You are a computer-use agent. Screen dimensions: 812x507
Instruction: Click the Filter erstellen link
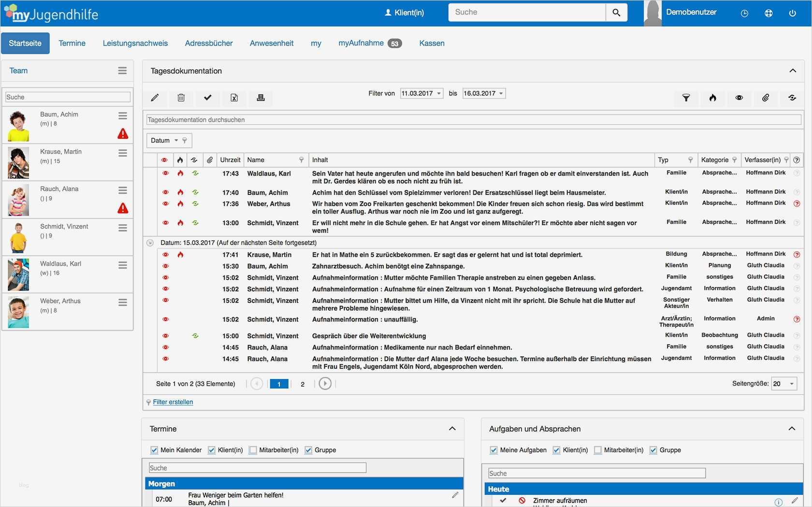point(173,402)
